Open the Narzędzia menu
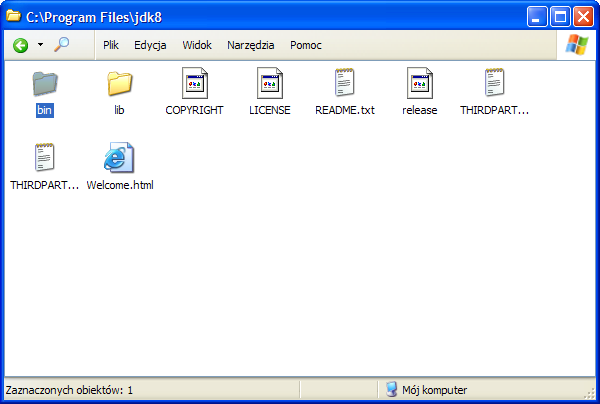The image size is (600, 404). pos(251,45)
